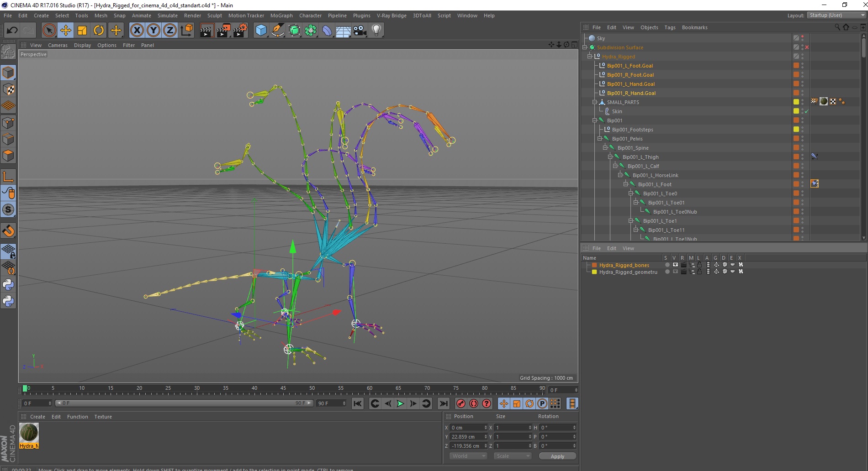Collapse the SMALL_PARTS group
The image size is (868, 471).
pyautogui.click(x=595, y=102)
